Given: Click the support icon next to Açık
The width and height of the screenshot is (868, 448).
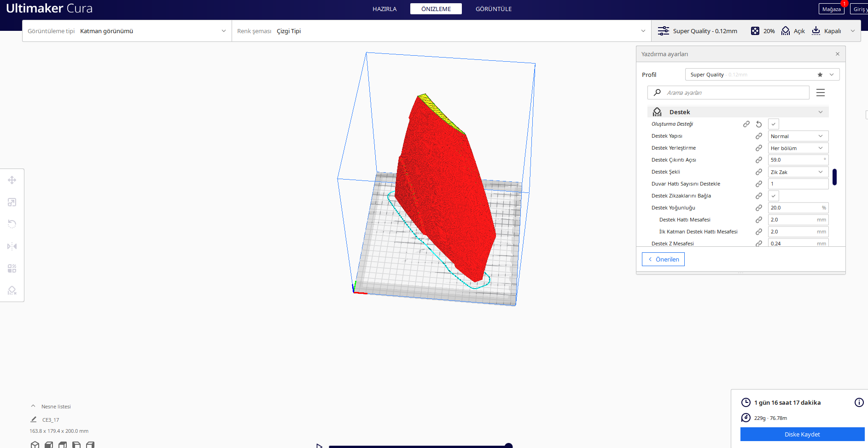Looking at the screenshot, I should click(786, 31).
